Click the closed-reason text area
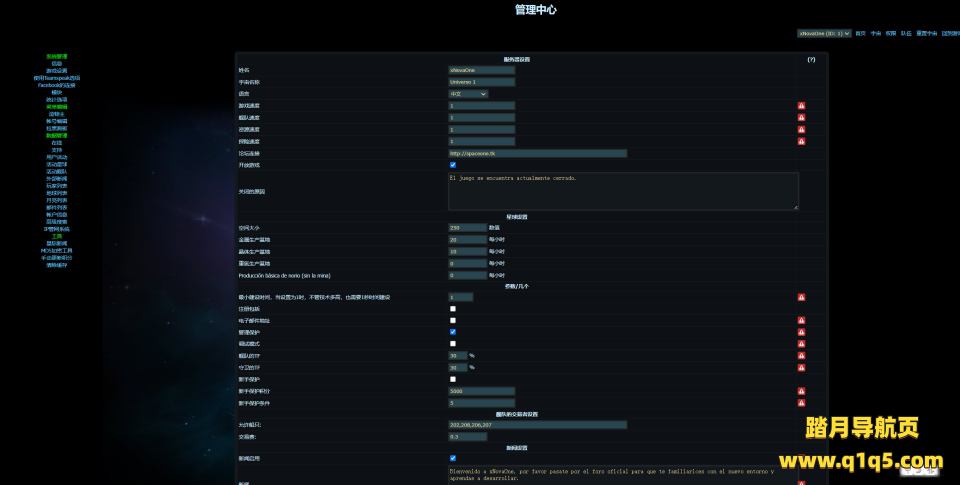 click(x=623, y=191)
